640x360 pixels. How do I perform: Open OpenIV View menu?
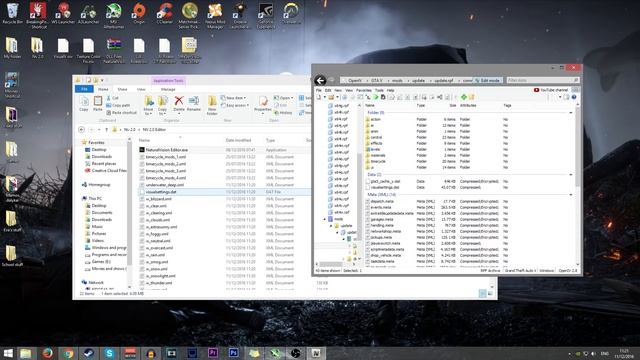pos(349,90)
